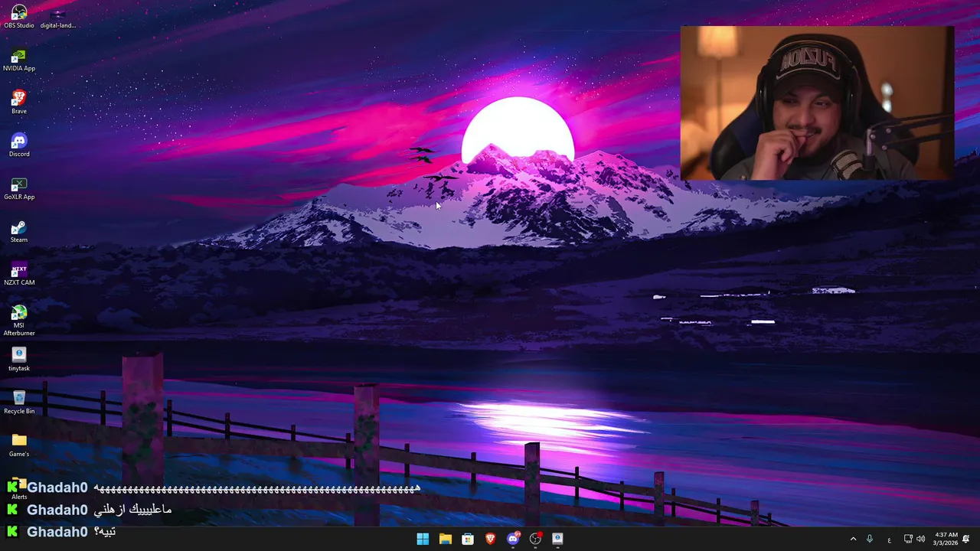
Task: Select the Alerts folder behind chat overlay
Action: tap(19, 490)
